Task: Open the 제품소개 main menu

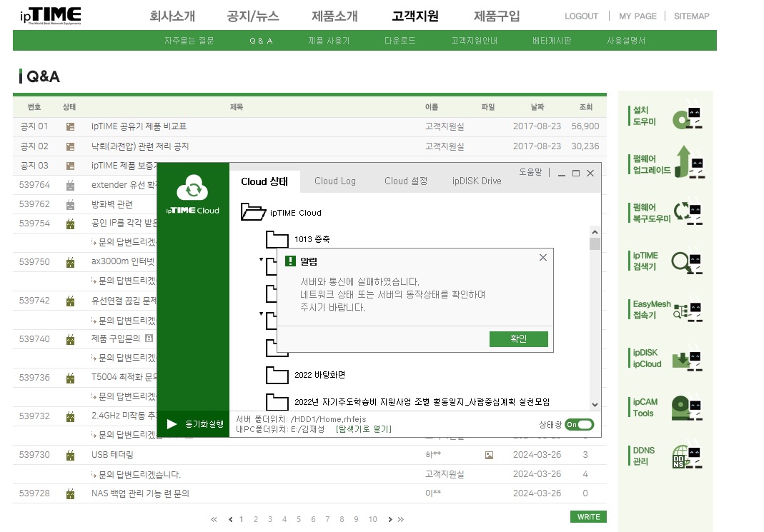Action: [334, 16]
